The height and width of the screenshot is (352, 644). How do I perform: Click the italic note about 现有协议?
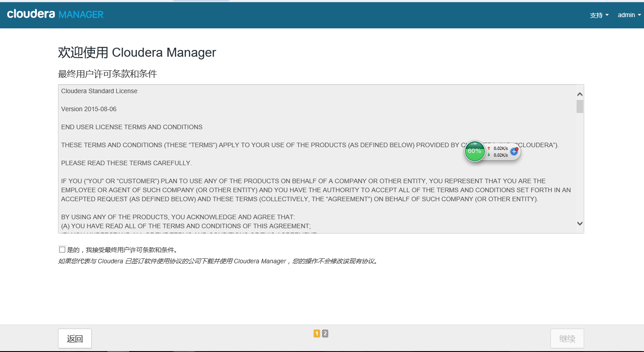(x=218, y=261)
